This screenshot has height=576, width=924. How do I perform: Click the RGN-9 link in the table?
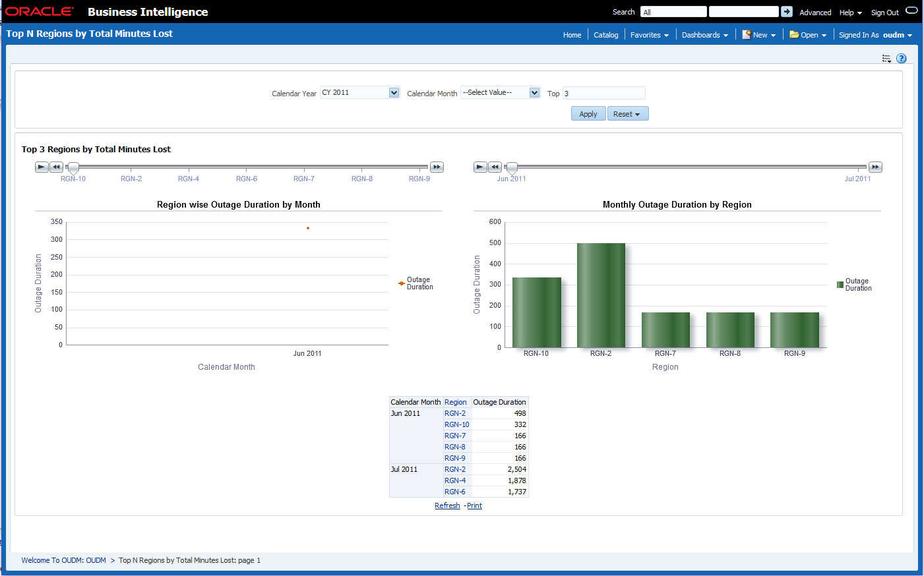[x=455, y=458]
